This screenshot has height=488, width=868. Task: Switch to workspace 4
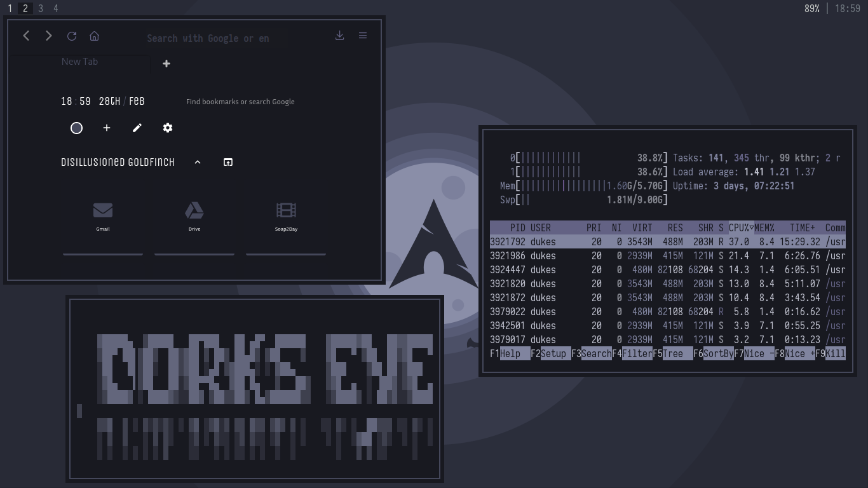tap(56, 8)
